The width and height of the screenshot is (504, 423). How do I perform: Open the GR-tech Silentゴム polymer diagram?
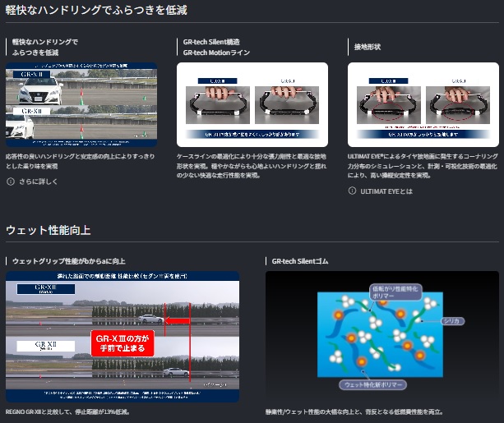(x=382, y=337)
